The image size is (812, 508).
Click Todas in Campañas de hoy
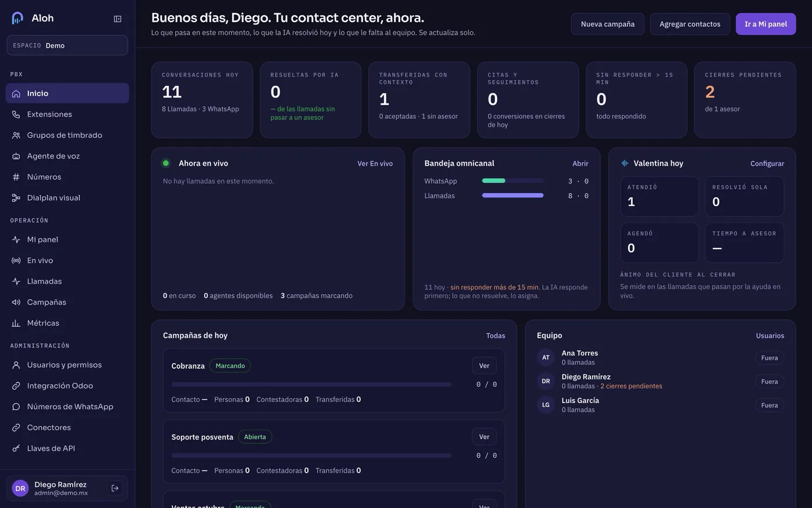click(496, 336)
